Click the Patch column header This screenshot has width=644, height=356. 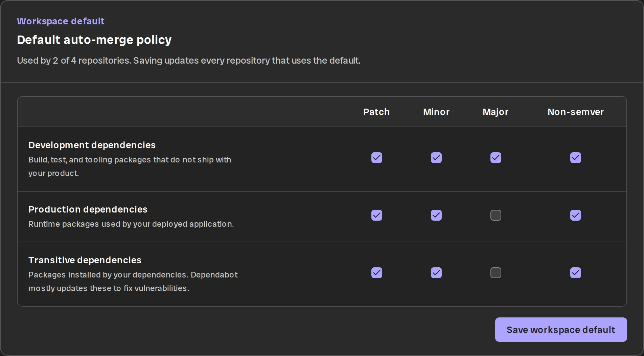pyautogui.click(x=376, y=112)
